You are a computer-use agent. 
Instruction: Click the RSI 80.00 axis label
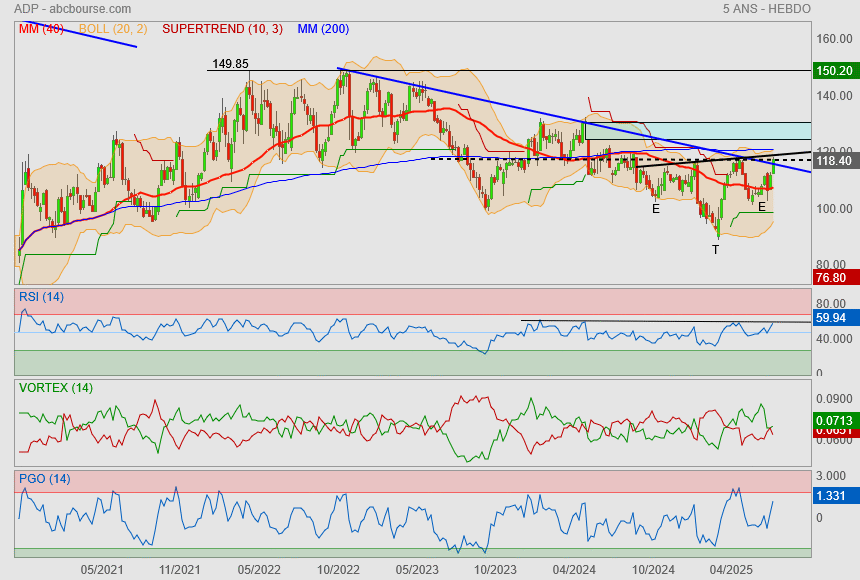click(831, 303)
